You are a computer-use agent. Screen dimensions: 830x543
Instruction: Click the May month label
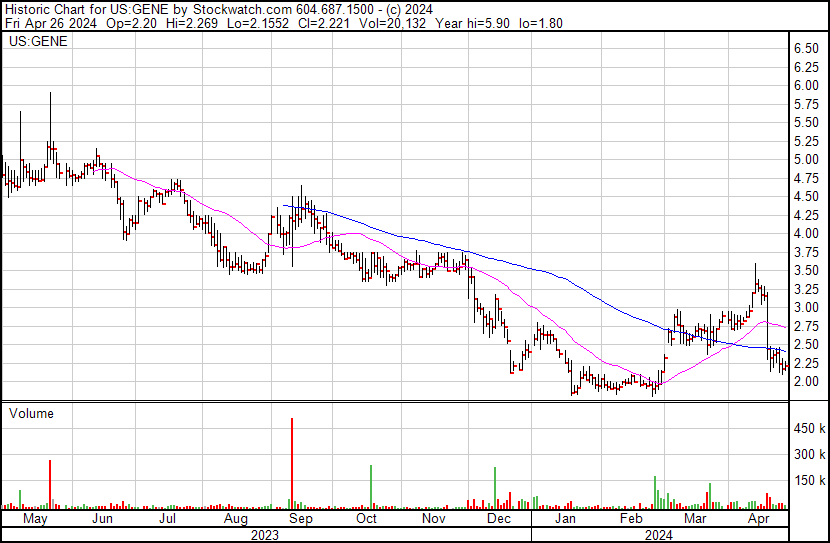pyautogui.click(x=35, y=519)
